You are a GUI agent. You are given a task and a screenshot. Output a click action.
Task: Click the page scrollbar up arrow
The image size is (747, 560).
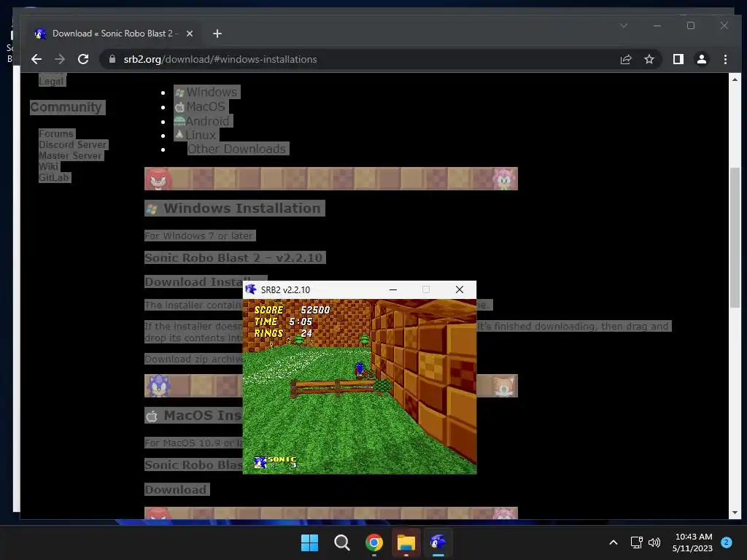(x=735, y=79)
